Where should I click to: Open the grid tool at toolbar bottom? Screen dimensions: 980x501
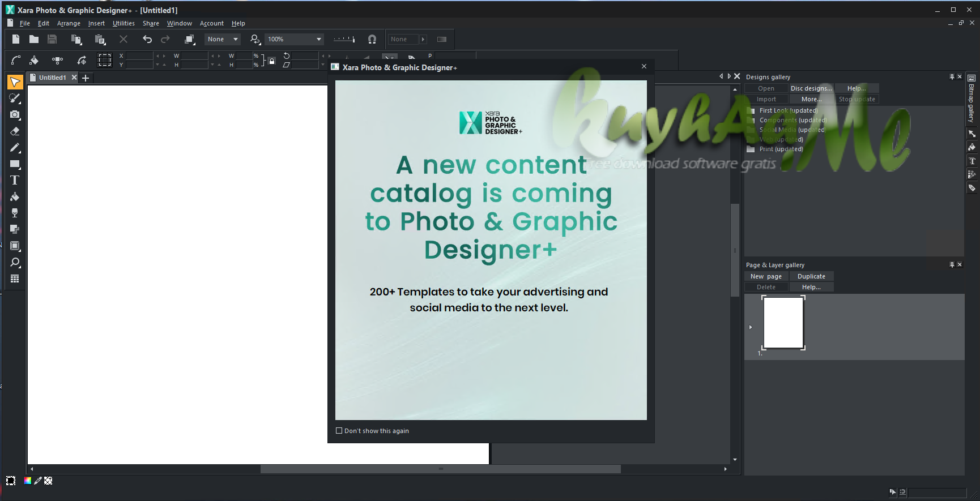pos(15,279)
